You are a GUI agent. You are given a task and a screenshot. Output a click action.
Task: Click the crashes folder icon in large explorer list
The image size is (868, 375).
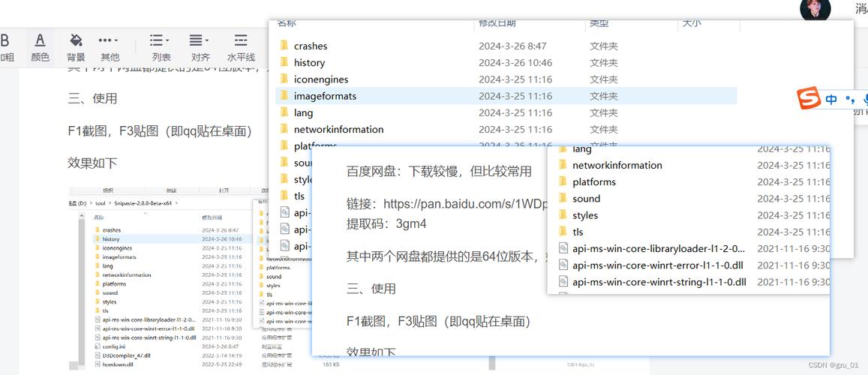click(284, 45)
